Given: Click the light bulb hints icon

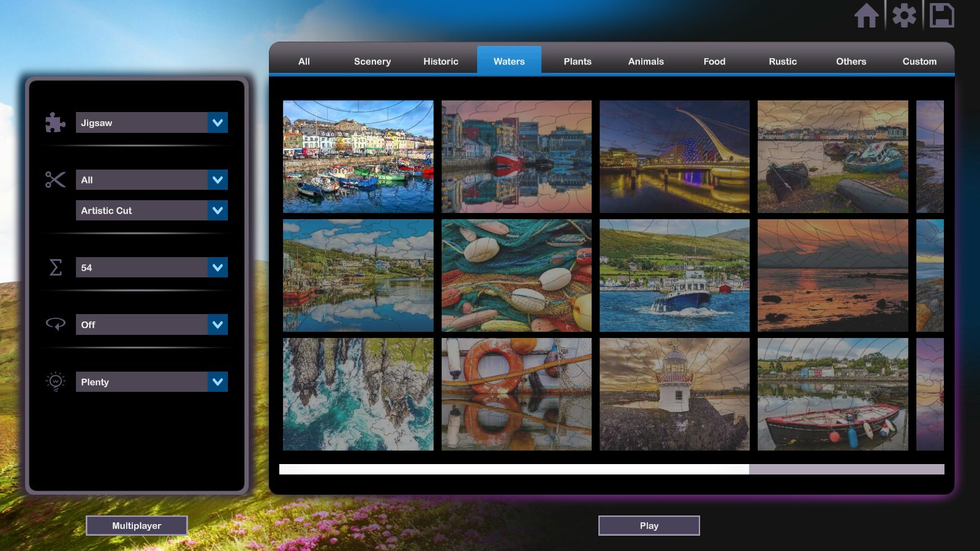Looking at the screenshot, I should 55,381.
